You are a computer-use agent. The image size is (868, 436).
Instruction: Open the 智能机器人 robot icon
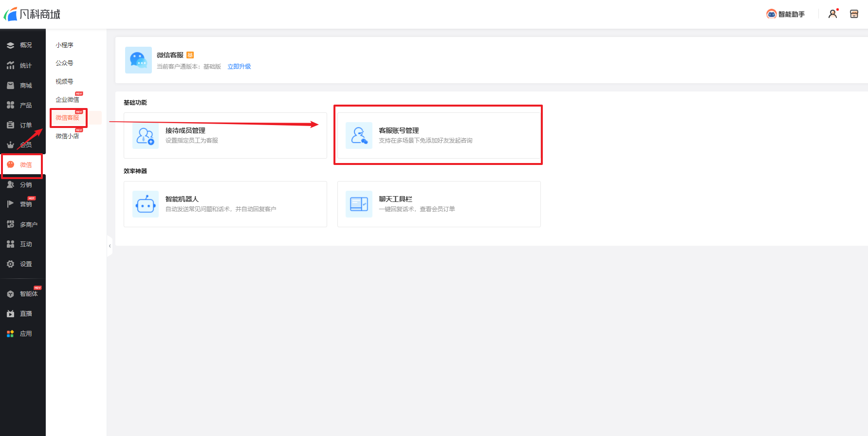146,204
